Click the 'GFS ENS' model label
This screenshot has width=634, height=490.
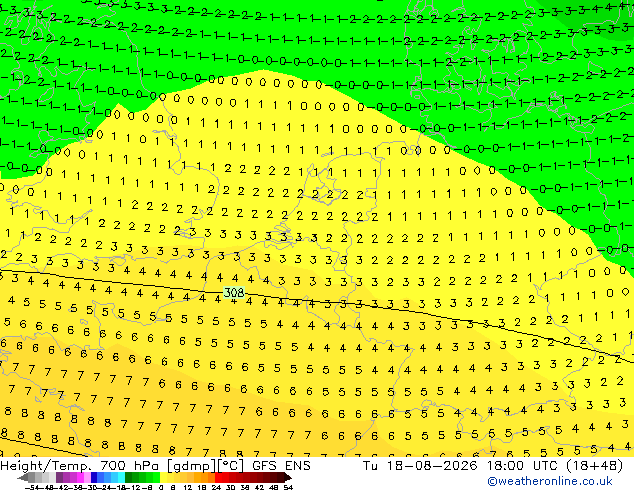[x=281, y=466]
